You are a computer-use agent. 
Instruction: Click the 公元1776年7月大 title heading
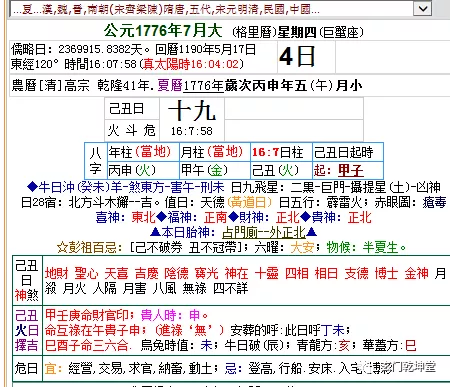(x=163, y=31)
